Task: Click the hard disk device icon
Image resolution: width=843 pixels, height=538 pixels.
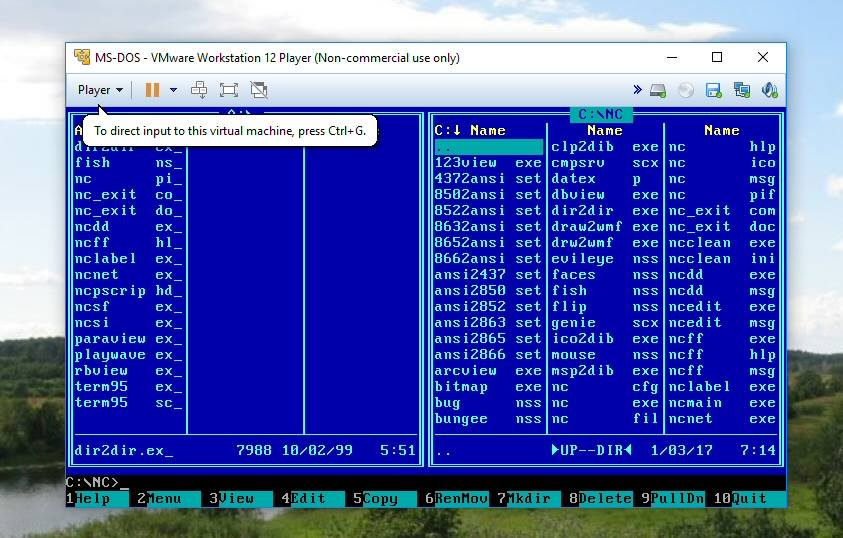Action: [x=658, y=90]
